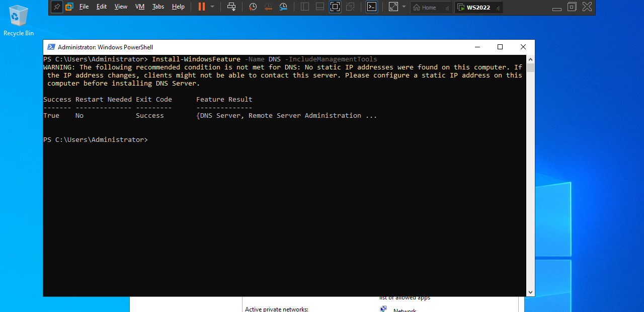The width and height of the screenshot is (644, 312).
Task: Click the 'Restart Needed' column header
Action: (x=104, y=100)
